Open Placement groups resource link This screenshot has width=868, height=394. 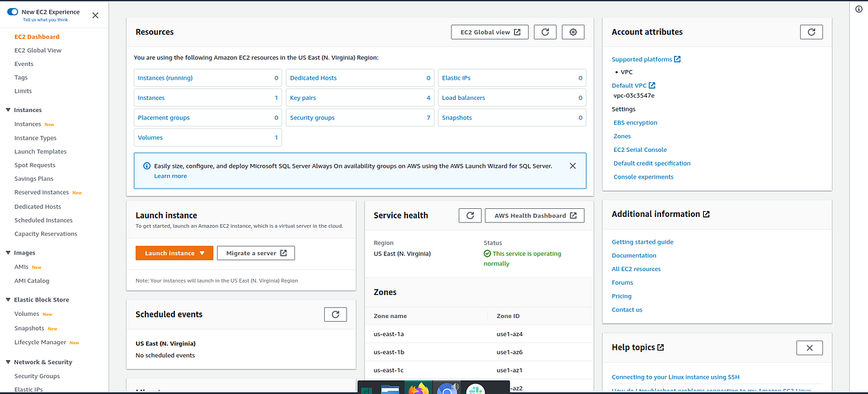(163, 118)
